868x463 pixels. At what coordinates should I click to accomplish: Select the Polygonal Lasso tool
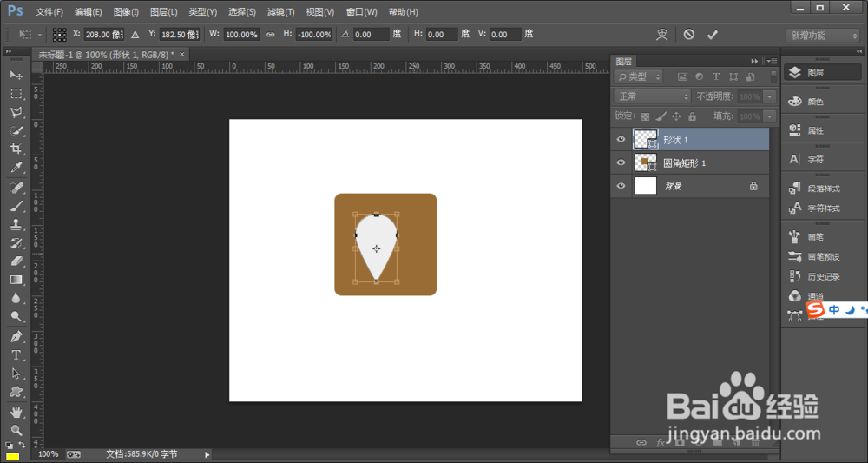point(16,112)
